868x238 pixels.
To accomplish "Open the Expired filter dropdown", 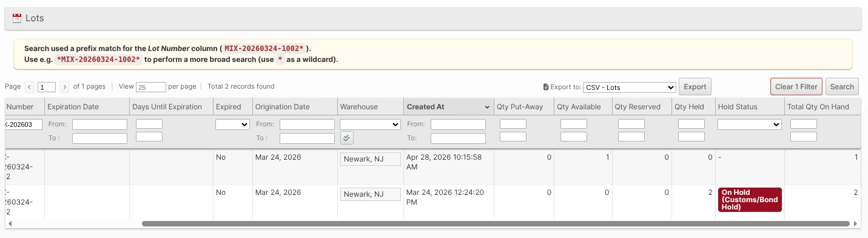I will (x=232, y=124).
